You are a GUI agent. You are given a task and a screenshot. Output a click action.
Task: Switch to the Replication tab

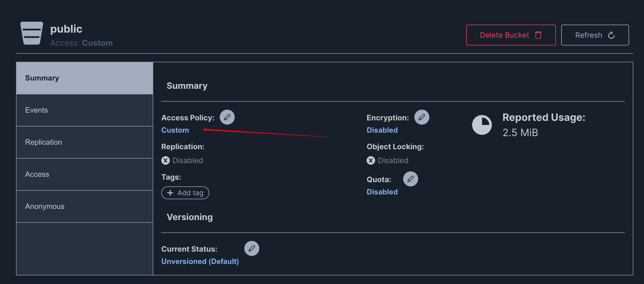click(84, 142)
